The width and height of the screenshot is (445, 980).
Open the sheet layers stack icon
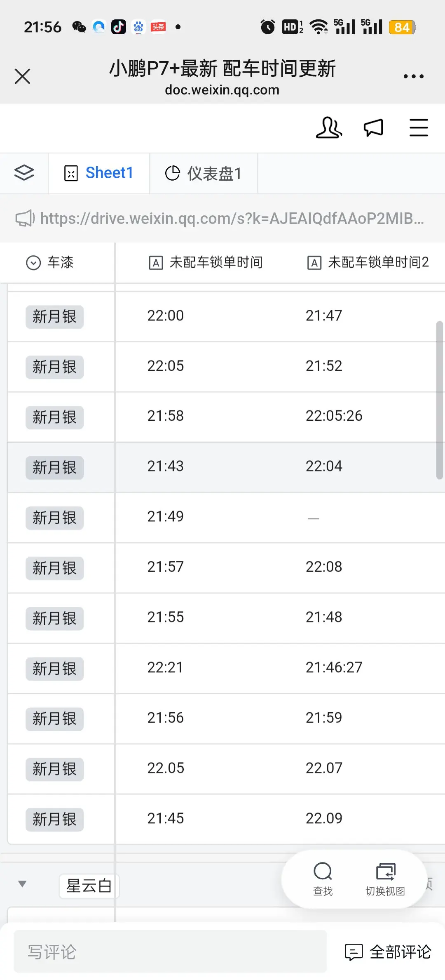pyautogui.click(x=24, y=173)
